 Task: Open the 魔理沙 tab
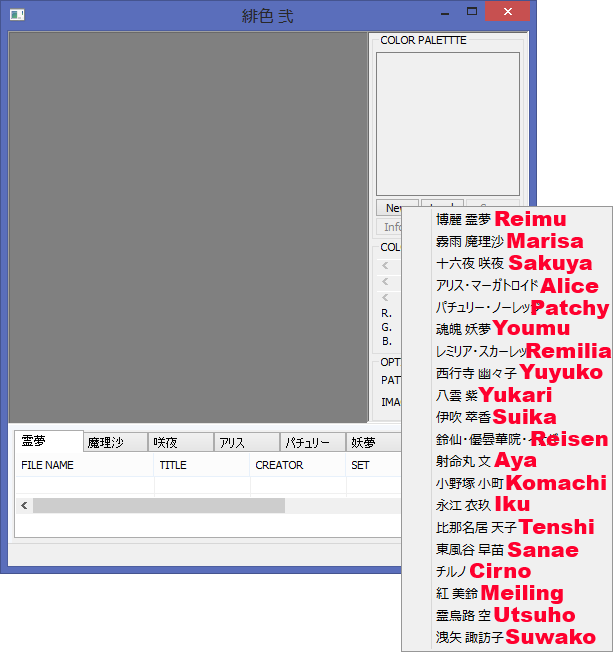click(x=116, y=442)
